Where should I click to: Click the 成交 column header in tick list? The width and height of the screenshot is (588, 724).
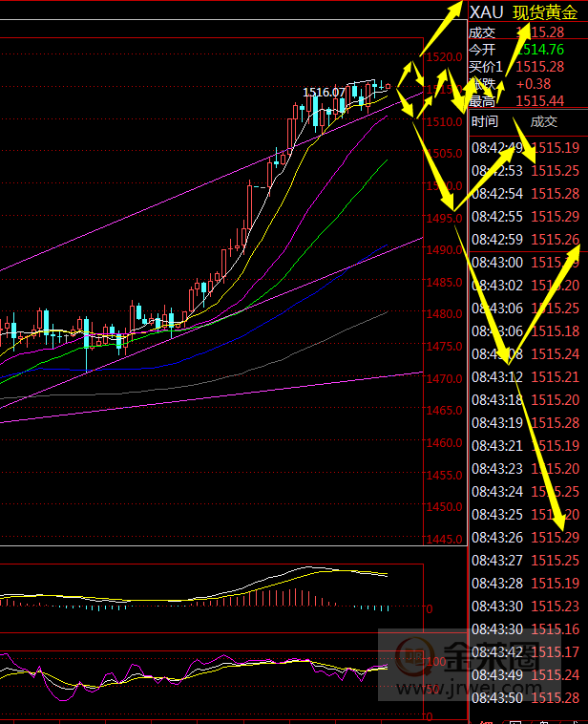(543, 121)
